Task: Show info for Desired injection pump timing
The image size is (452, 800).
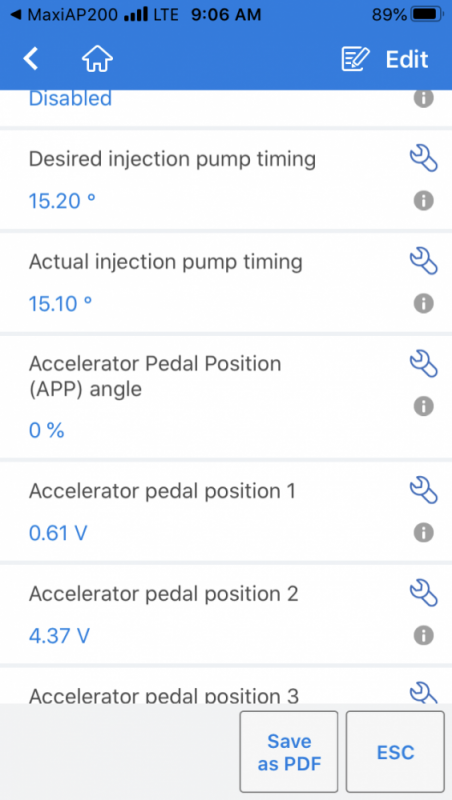Action: [x=423, y=201]
